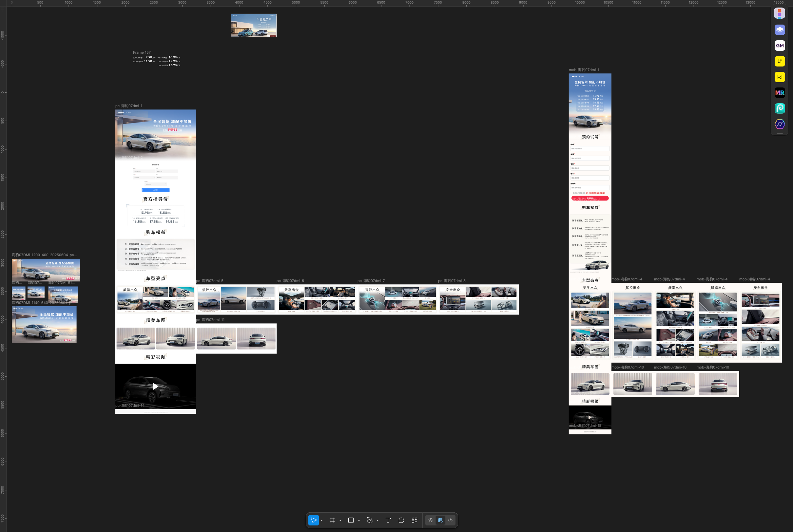Click the 车型亮点 heading in PC page
Screen dimensions: 793x532
pyautogui.click(x=155, y=278)
